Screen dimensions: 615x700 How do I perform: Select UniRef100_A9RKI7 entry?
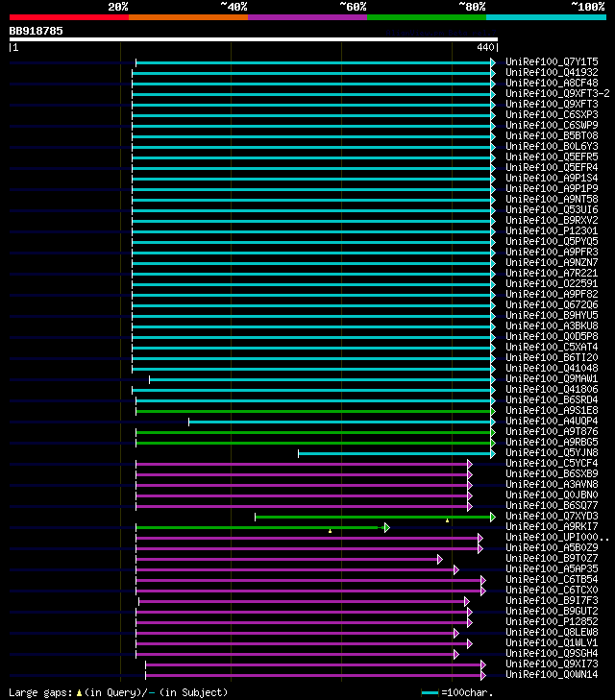pyautogui.click(x=552, y=527)
